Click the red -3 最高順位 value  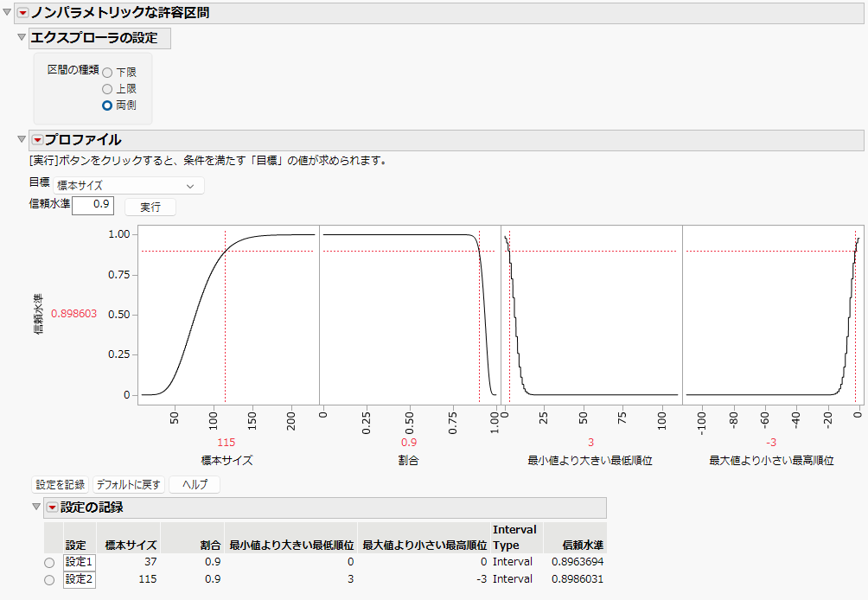pos(771,443)
